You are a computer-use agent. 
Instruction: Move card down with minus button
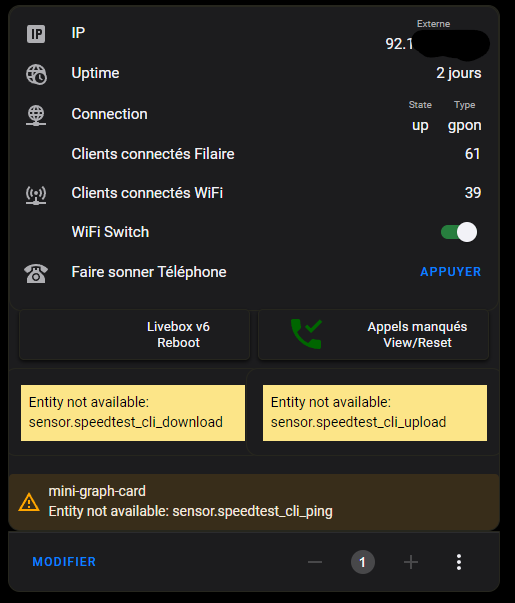(315, 562)
